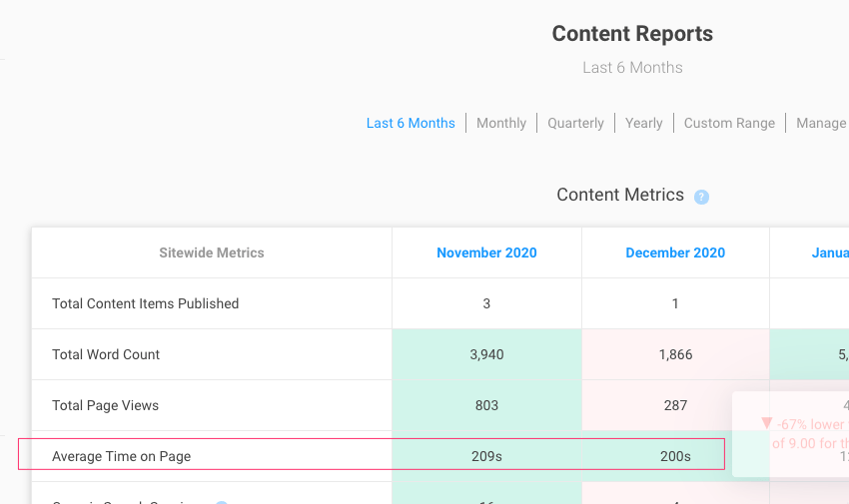The image size is (849, 504).
Task: Select the Last 6 Months tab
Action: [x=411, y=124]
